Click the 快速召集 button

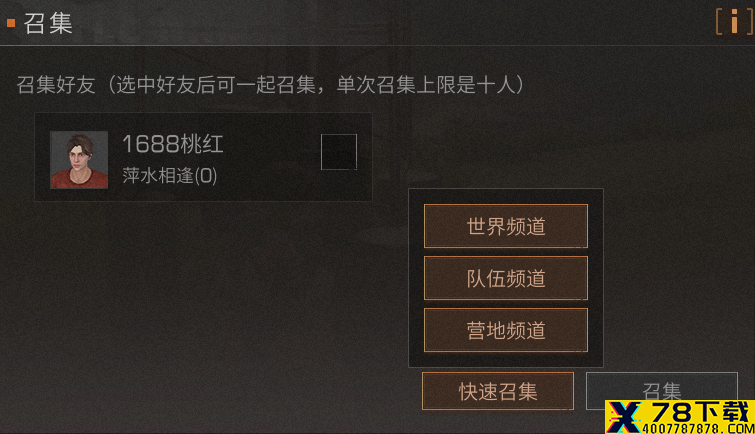click(498, 391)
